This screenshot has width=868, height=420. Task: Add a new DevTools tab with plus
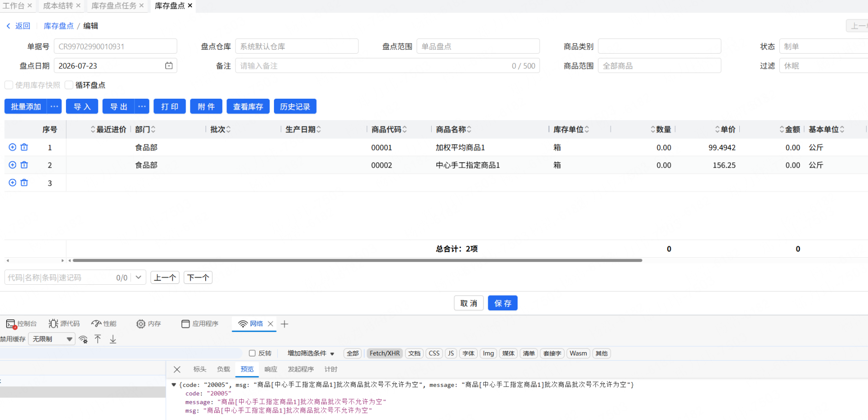coord(284,324)
